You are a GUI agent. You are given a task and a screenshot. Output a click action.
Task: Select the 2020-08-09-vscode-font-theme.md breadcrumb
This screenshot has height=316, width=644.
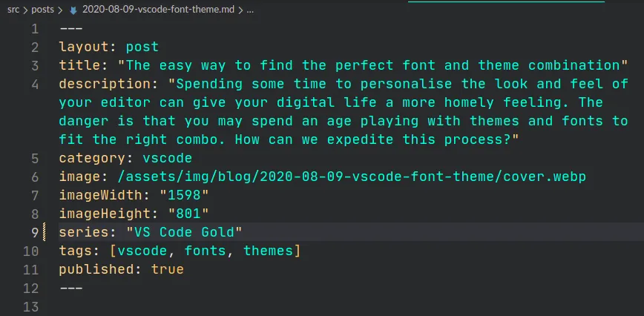point(158,10)
